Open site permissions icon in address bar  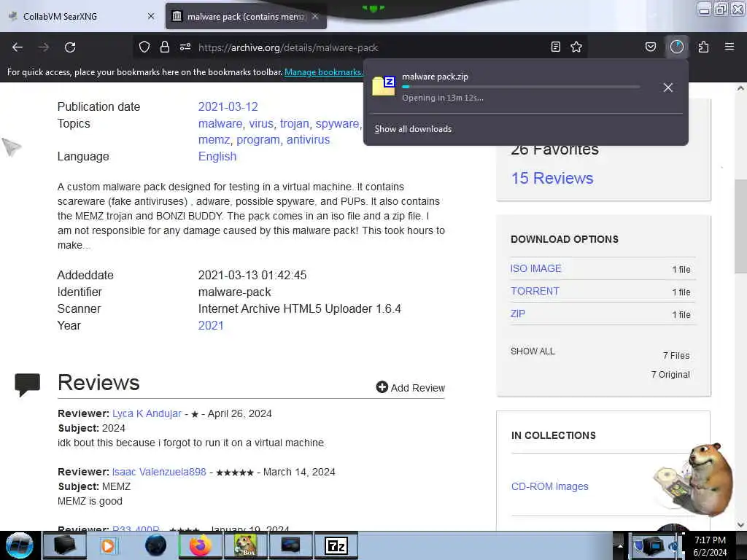point(185,47)
